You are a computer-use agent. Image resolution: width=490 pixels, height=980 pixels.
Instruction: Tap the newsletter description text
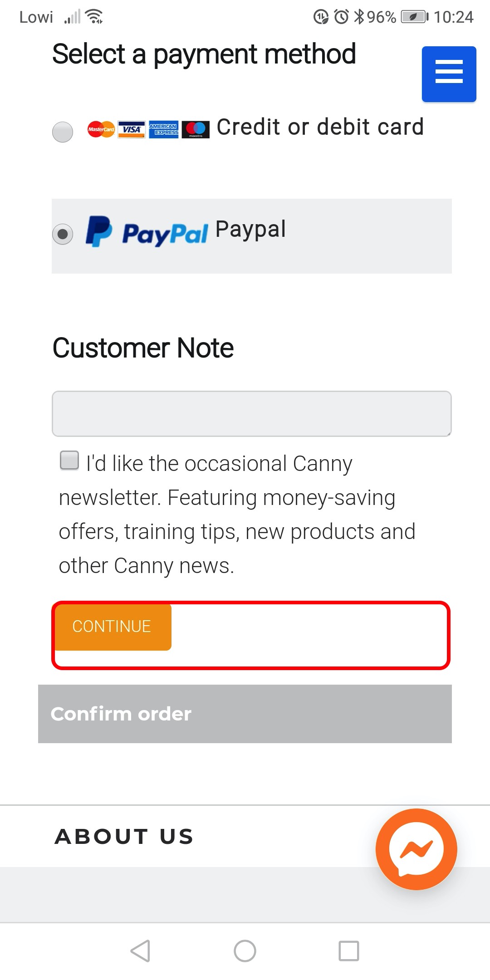236,515
